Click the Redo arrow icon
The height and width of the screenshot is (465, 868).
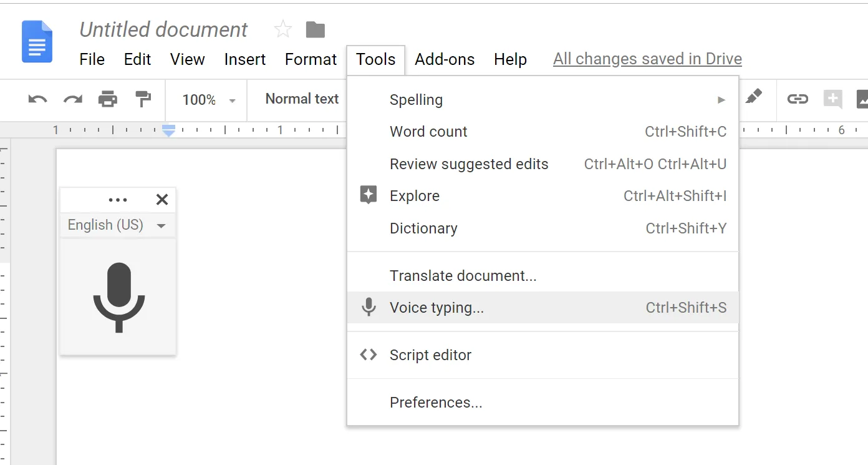73,99
